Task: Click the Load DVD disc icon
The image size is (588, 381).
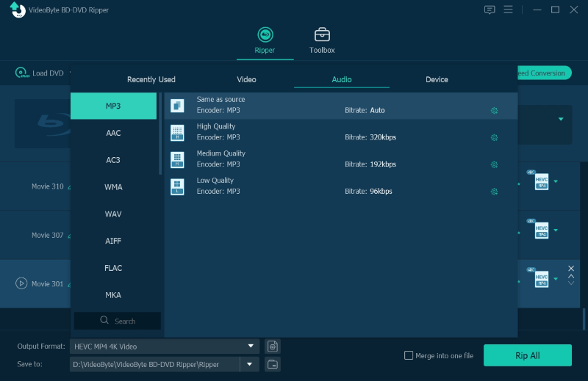Action: (22, 73)
